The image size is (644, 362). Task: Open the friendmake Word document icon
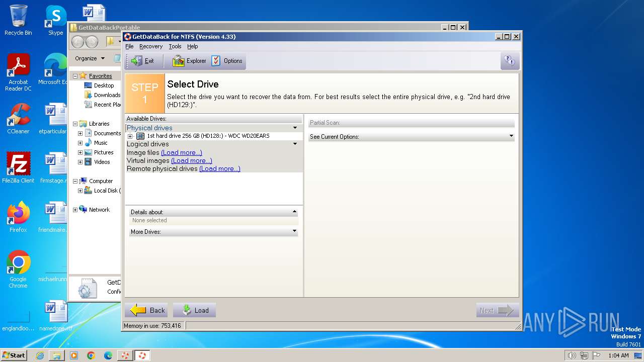(54, 217)
